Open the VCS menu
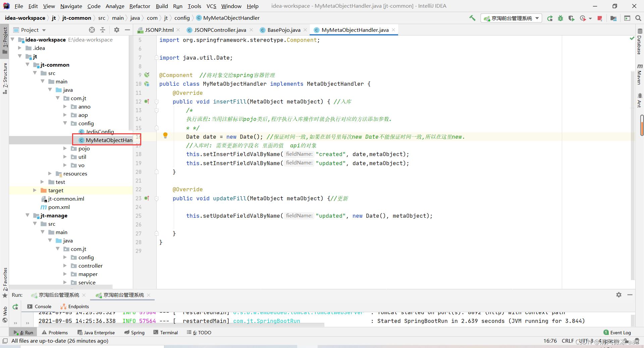644x348 pixels. pos(211,6)
